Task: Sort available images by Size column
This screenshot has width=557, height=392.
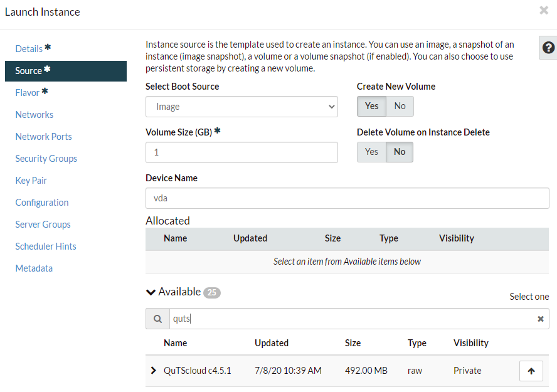Action: pos(353,343)
